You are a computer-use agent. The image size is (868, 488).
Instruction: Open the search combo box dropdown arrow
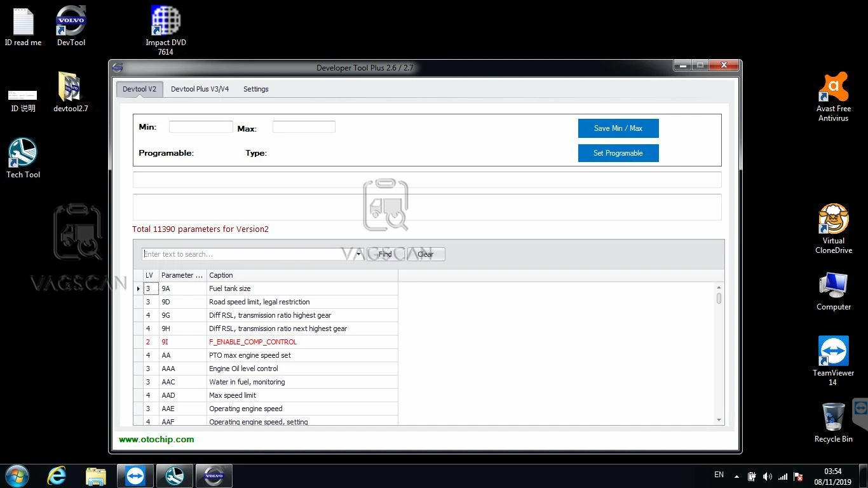(358, 254)
